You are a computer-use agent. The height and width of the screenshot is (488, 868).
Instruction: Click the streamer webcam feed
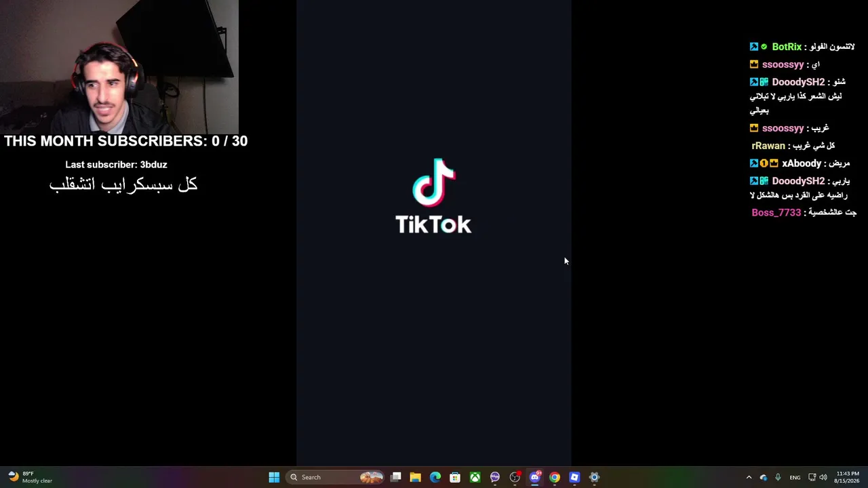[x=119, y=66]
